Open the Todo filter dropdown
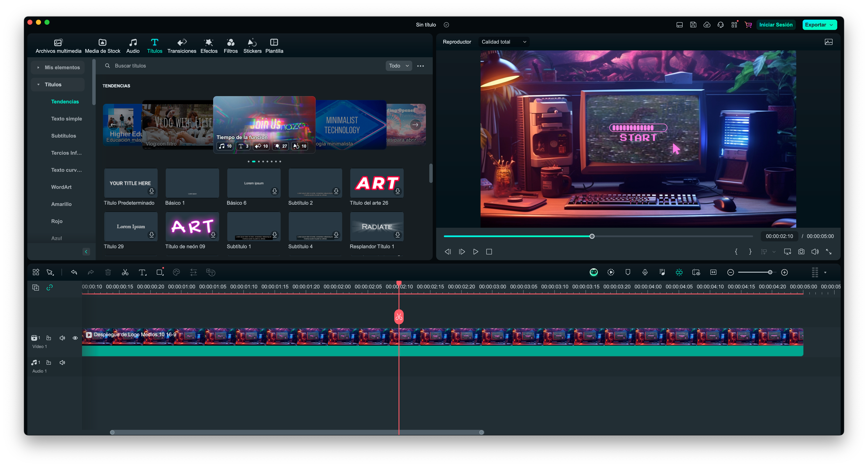Screen dimensions: 868x467 [399, 66]
